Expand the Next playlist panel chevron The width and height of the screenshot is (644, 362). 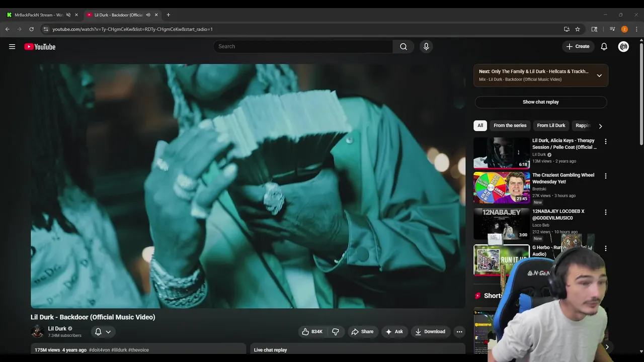pos(599,75)
